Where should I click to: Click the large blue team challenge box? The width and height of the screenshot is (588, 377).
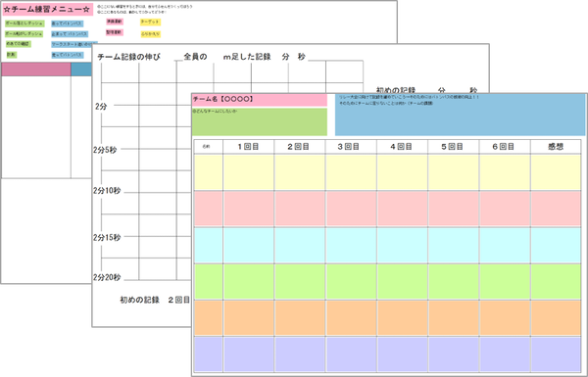460,115
